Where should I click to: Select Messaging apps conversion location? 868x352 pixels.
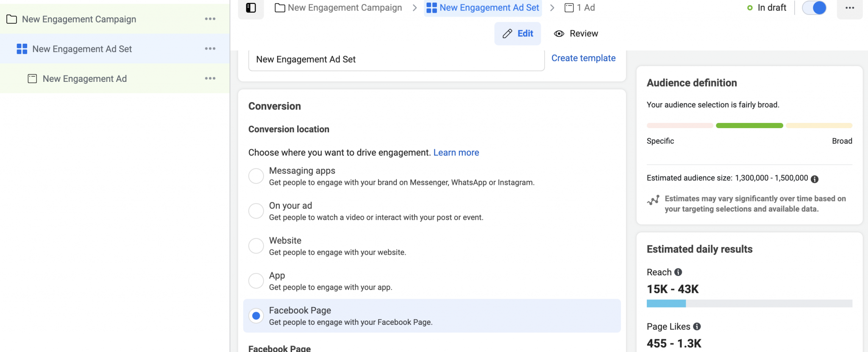pos(256,176)
